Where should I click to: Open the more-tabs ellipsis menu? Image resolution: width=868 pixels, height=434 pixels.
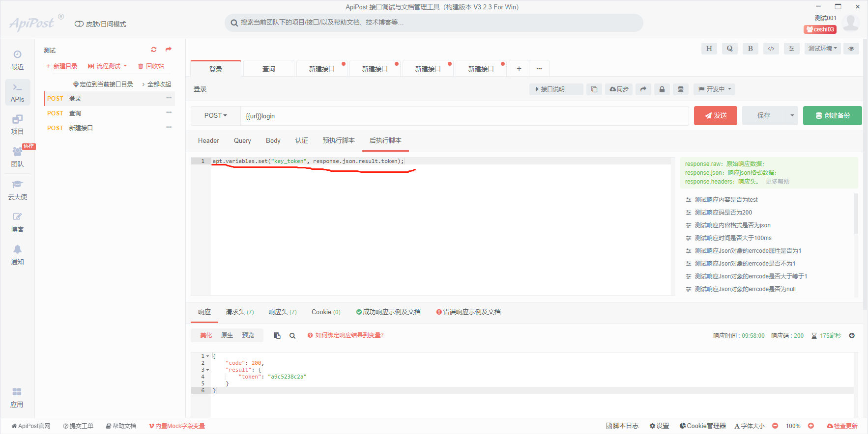pyautogui.click(x=539, y=69)
